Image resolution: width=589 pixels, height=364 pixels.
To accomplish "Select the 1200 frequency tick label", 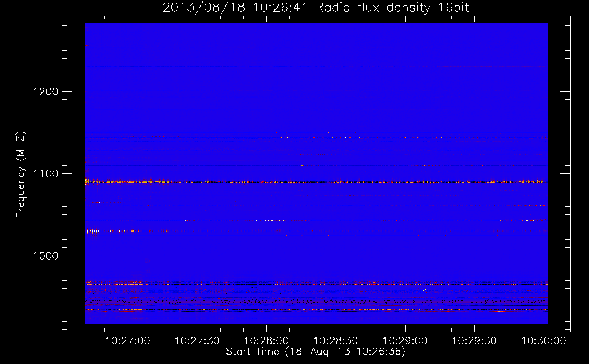I will [x=46, y=91].
